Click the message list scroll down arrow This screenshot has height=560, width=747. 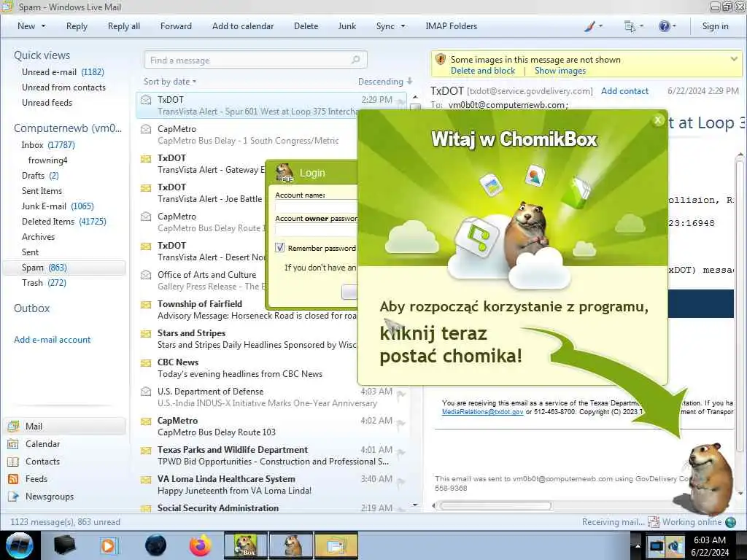tap(415, 505)
